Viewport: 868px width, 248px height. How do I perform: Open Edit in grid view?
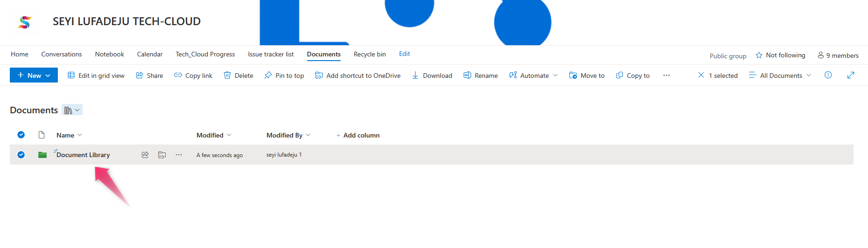click(x=96, y=76)
